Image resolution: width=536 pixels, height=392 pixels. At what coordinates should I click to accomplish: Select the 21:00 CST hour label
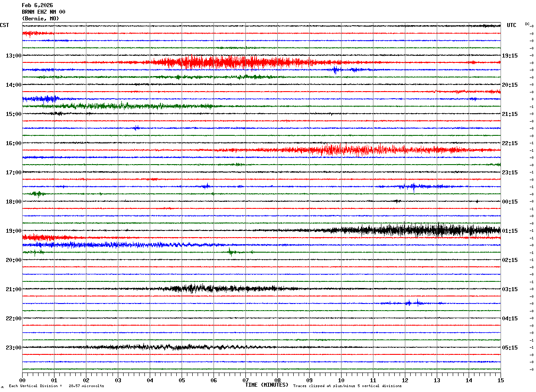(x=14, y=289)
